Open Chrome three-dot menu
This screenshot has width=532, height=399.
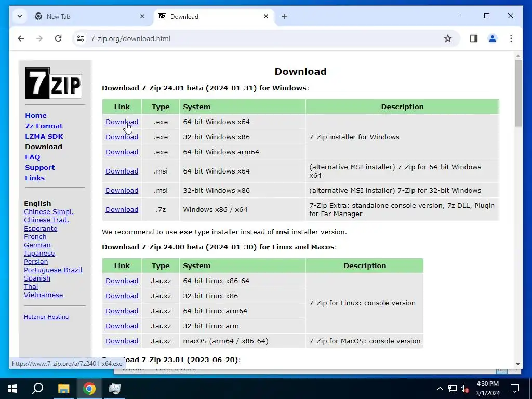click(x=511, y=38)
